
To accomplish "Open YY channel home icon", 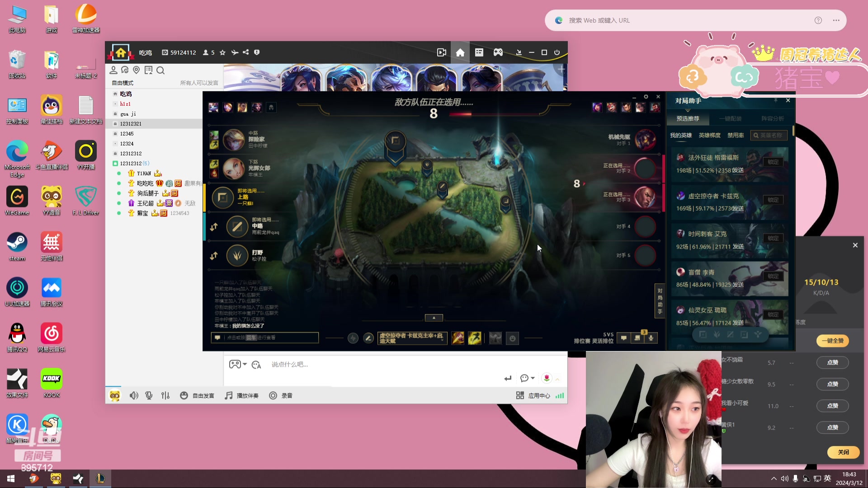I will point(460,52).
